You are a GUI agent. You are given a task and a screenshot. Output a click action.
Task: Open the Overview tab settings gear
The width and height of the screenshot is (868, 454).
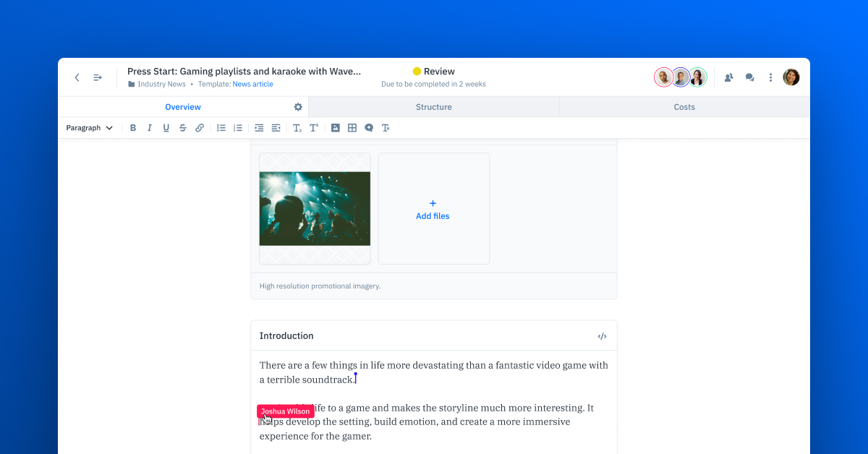pyautogui.click(x=297, y=106)
